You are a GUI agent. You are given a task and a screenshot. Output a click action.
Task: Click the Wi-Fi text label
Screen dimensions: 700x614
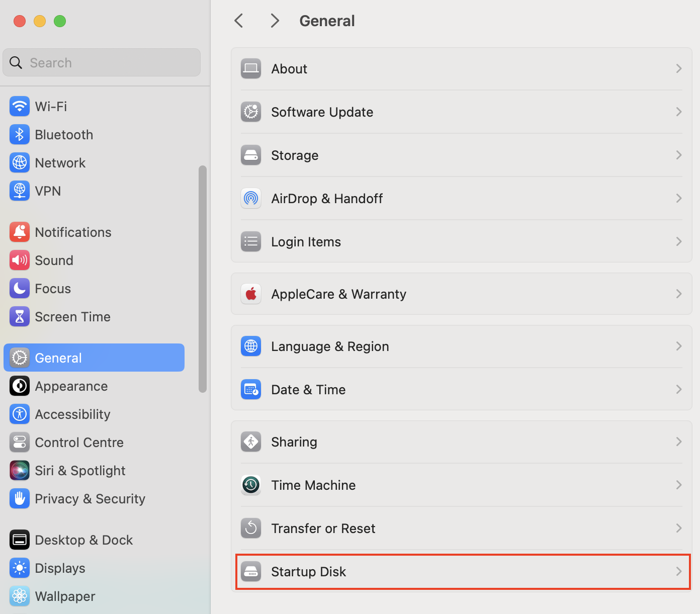pyautogui.click(x=51, y=107)
